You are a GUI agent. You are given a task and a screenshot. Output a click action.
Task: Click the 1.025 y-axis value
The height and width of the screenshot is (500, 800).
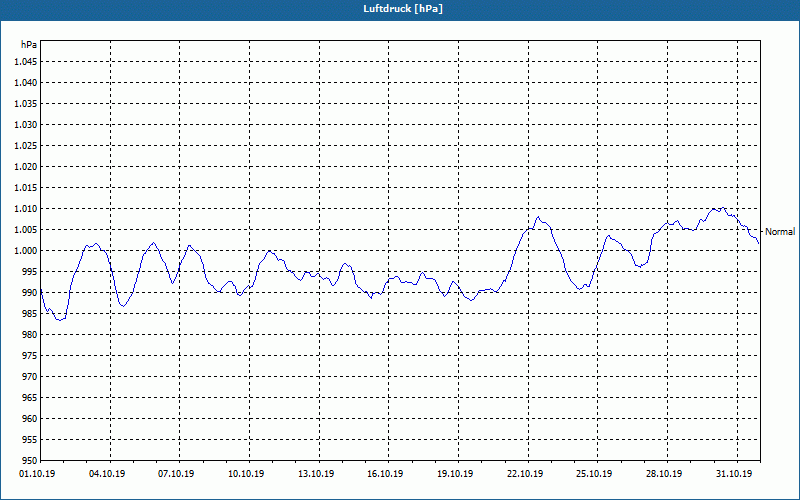click(x=27, y=145)
